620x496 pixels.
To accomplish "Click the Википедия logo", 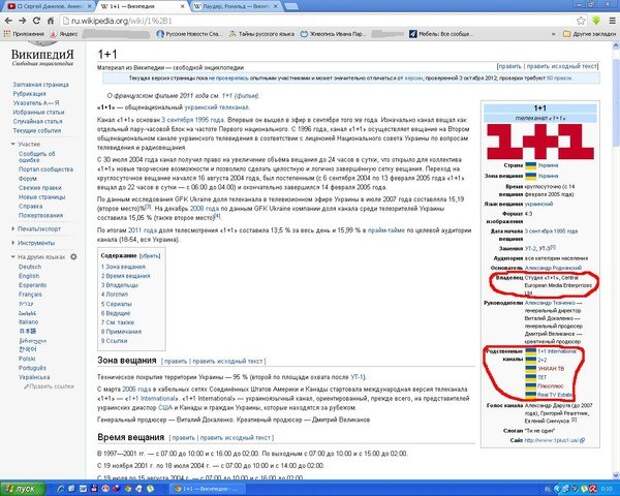I will [x=42, y=57].
